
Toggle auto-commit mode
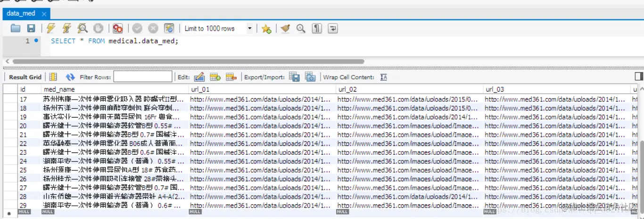click(x=169, y=29)
